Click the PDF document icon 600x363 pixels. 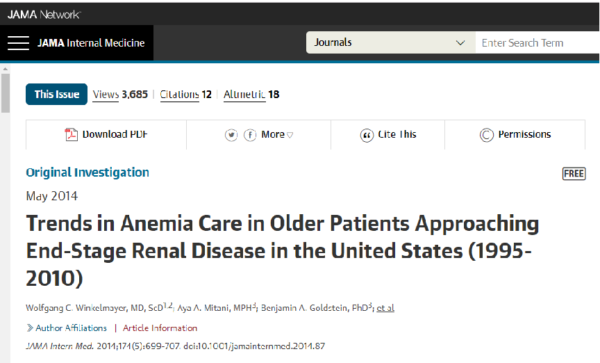71,135
